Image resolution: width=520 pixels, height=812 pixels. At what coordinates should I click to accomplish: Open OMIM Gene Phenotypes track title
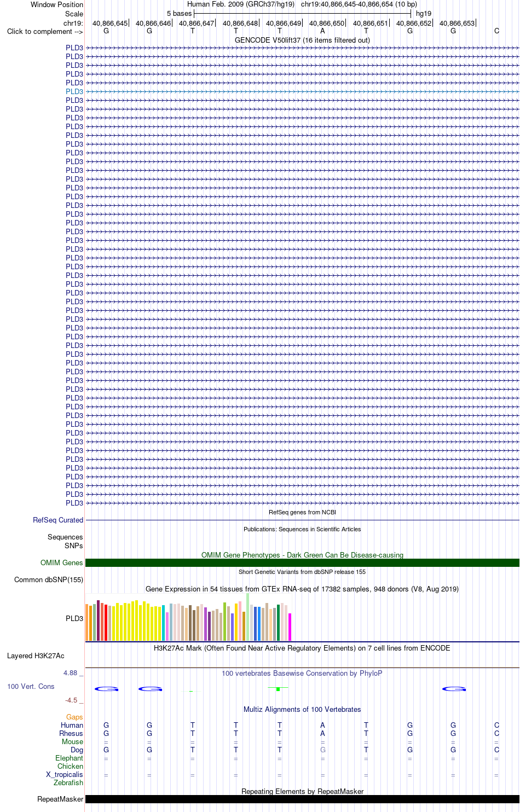pos(302,555)
